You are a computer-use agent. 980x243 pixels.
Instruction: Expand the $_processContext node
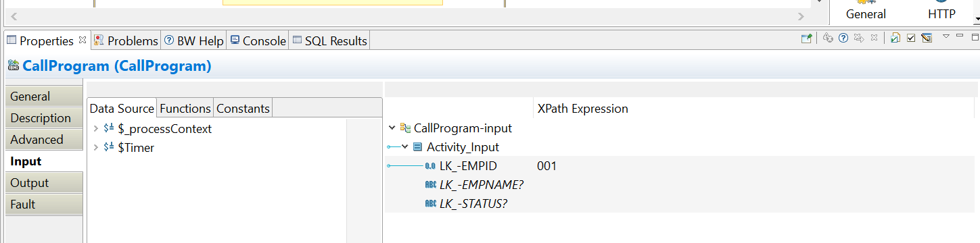pos(95,129)
